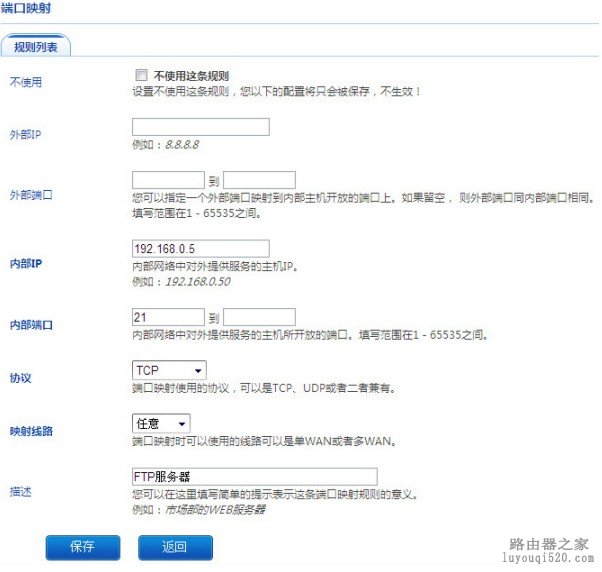Click the hint about 单WAN或者多WAN
This screenshot has width=602, height=572.
[x=264, y=441]
